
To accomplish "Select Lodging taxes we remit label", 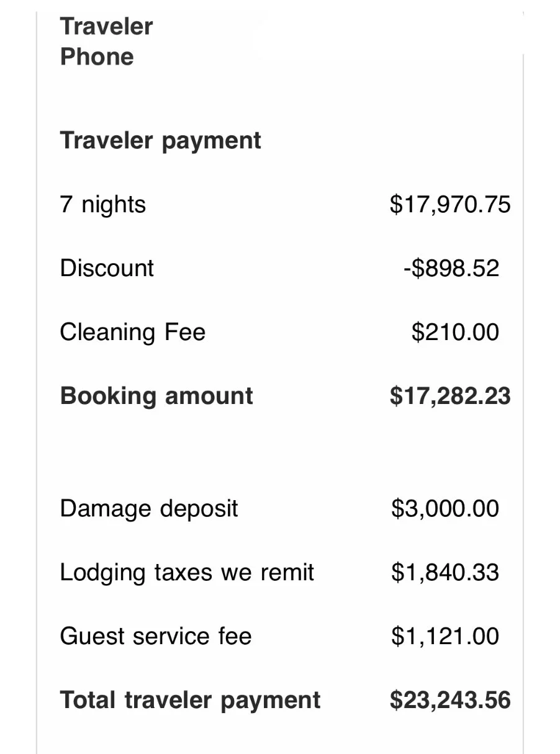I will (x=187, y=573).
